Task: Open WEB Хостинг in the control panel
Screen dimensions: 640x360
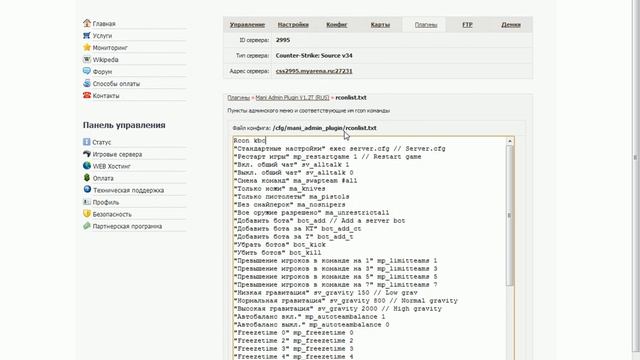Action: click(x=111, y=166)
